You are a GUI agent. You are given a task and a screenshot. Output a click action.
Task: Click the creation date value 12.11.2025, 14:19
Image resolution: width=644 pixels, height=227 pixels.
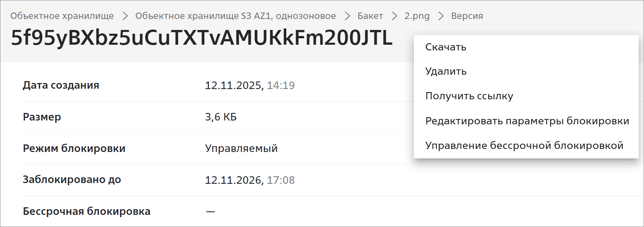point(249,85)
